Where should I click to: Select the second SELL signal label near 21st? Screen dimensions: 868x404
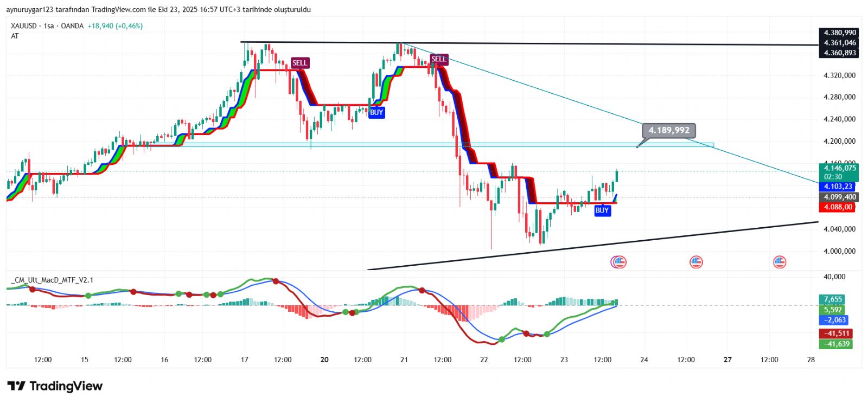point(438,59)
